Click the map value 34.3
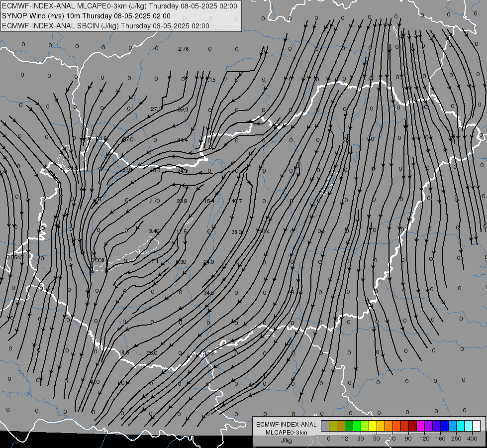This screenshot has width=487, height=448. click(208, 353)
